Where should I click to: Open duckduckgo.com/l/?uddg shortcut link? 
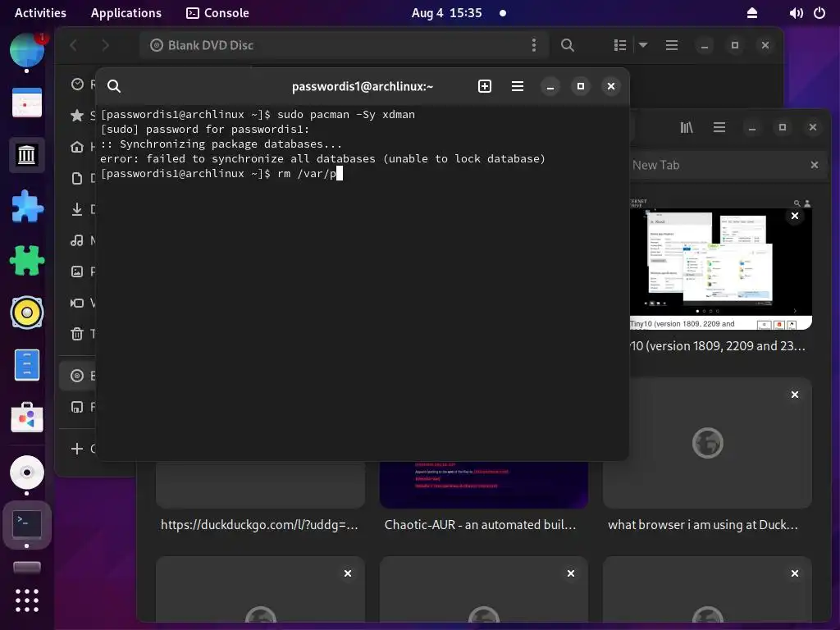259,525
